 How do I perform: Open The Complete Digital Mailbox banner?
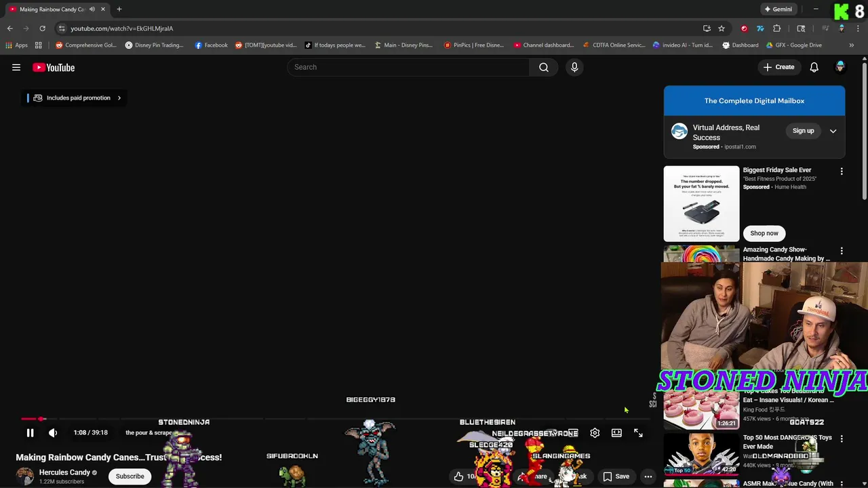click(x=754, y=101)
